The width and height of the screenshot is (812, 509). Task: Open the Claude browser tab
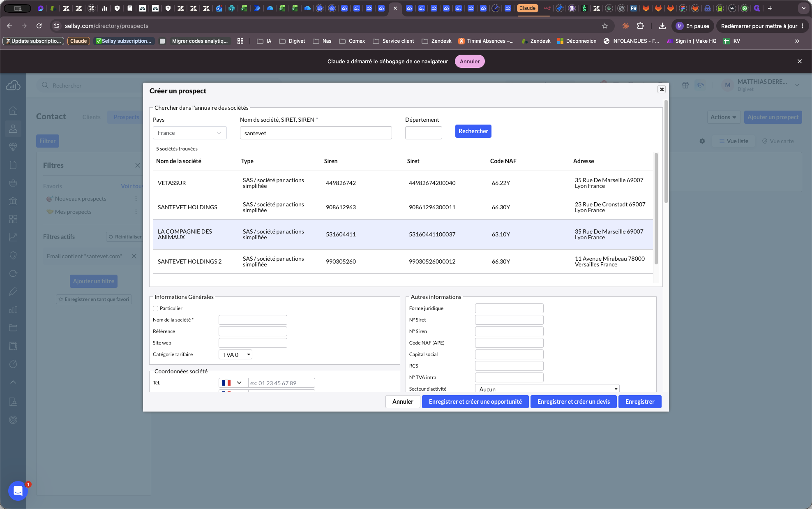tap(527, 8)
